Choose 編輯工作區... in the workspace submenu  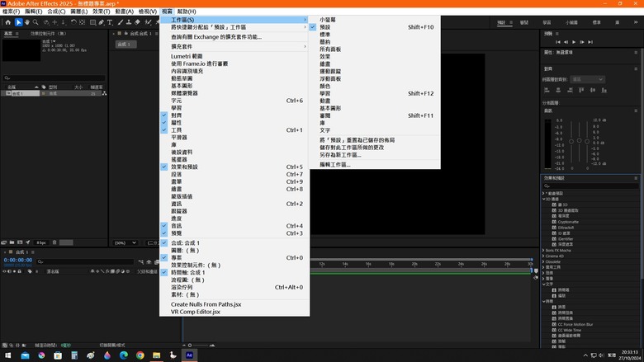(x=375, y=165)
